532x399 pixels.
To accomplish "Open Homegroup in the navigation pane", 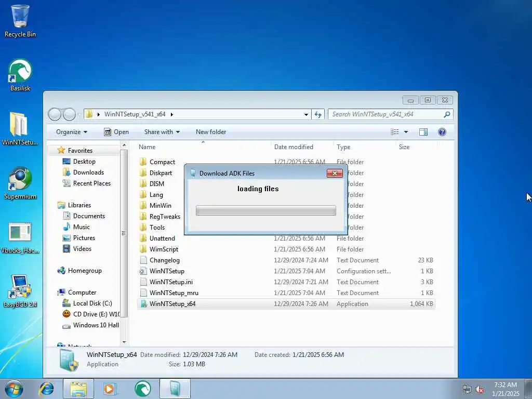I will pyautogui.click(x=85, y=270).
